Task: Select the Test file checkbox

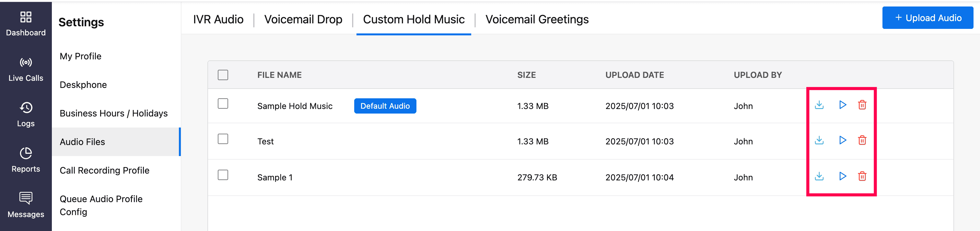Action: tap(223, 139)
